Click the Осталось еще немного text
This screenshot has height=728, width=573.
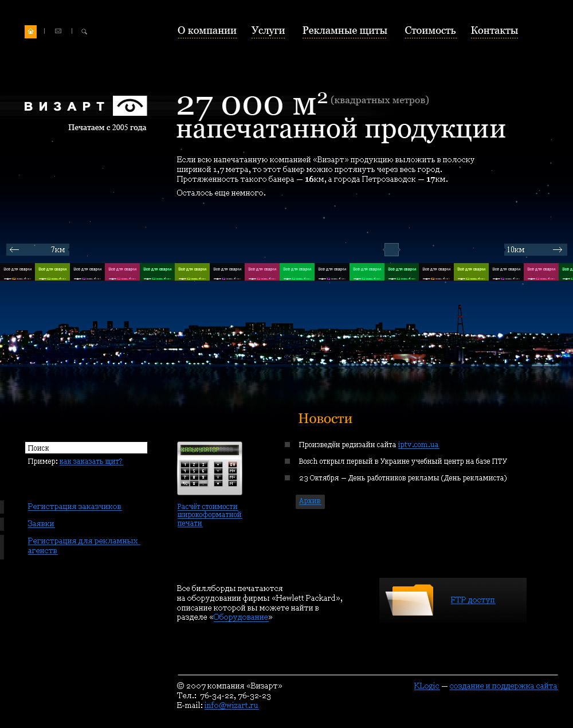[x=221, y=193]
